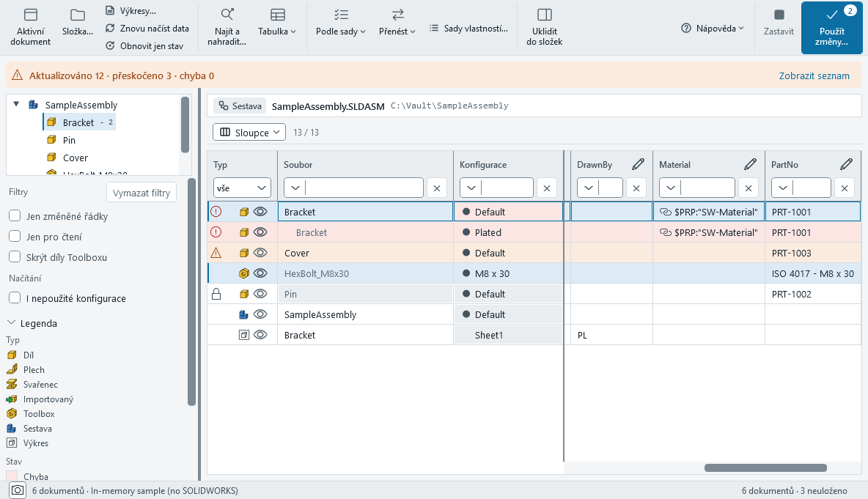The image size is (868, 499).
Task: Collapse the Legenda section
Action: click(32, 323)
